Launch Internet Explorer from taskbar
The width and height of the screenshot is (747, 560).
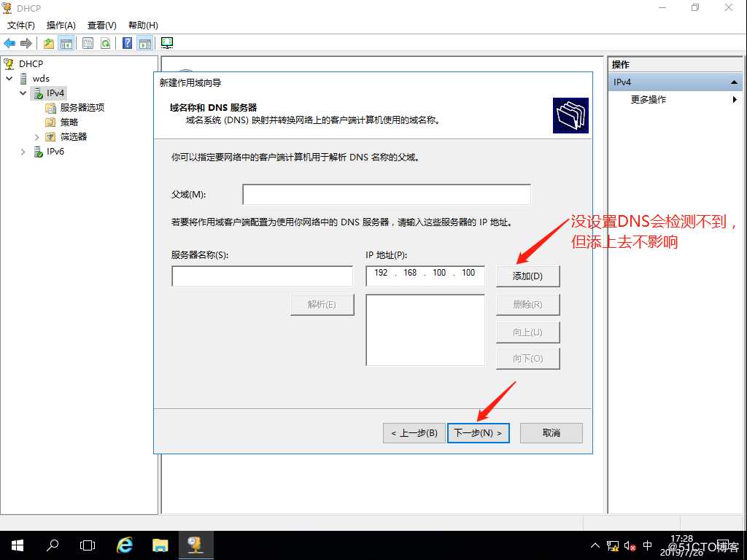(125, 545)
